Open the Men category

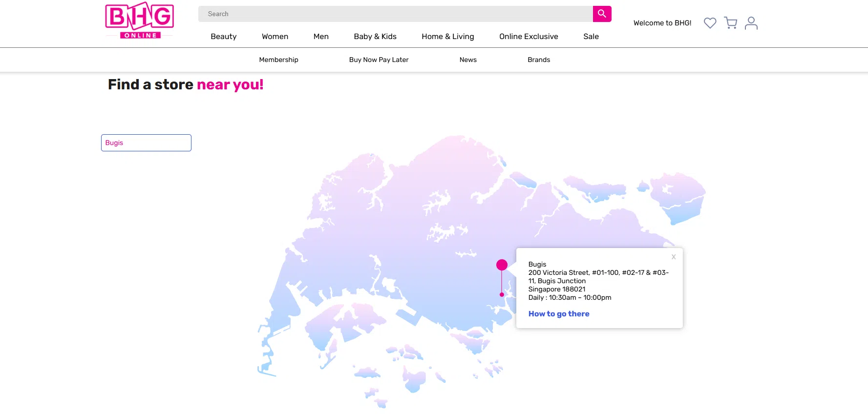click(x=321, y=37)
